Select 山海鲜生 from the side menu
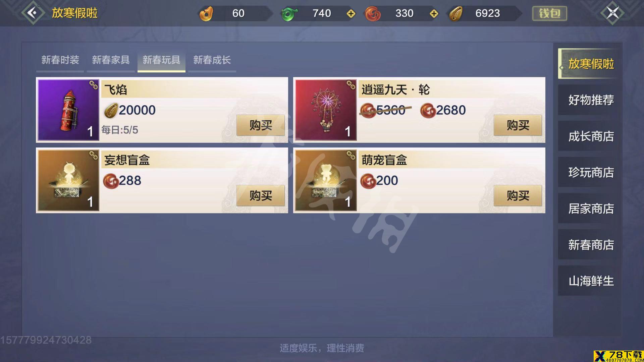644x362 pixels. 591,281
